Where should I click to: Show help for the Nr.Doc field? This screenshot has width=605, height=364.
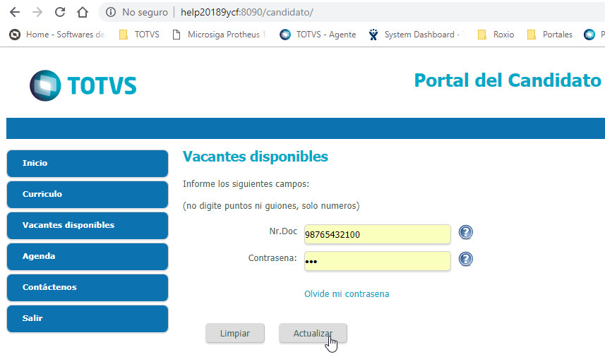[466, 232]
